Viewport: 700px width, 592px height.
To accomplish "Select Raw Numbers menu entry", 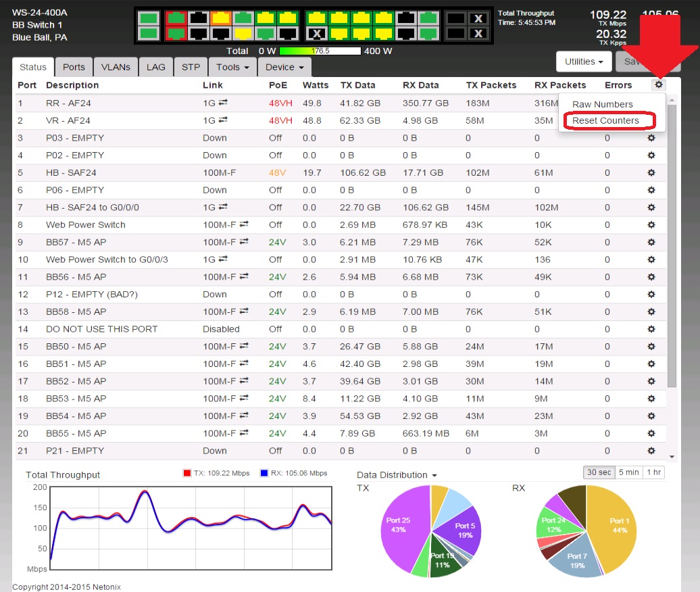I will tap(602, 104).
